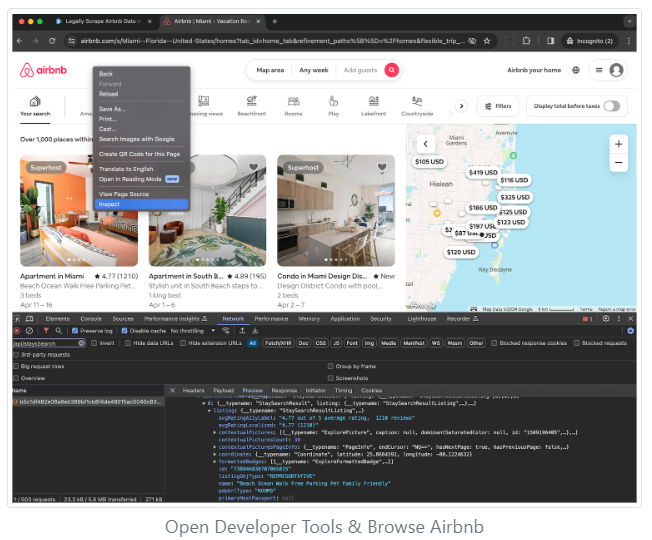Open the Legally Scrape Airbnb Data browser tab

point(104,21)
